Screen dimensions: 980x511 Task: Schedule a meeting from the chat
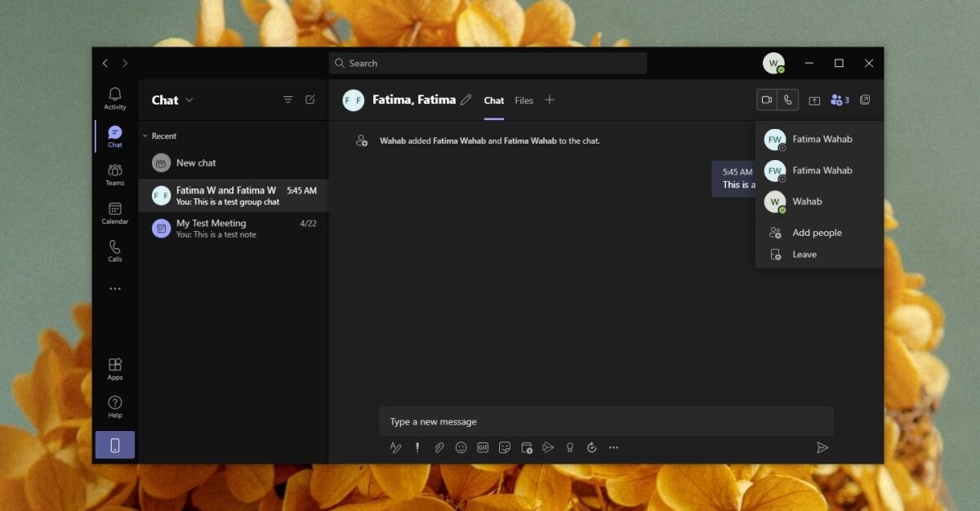[x=527, y=447]
